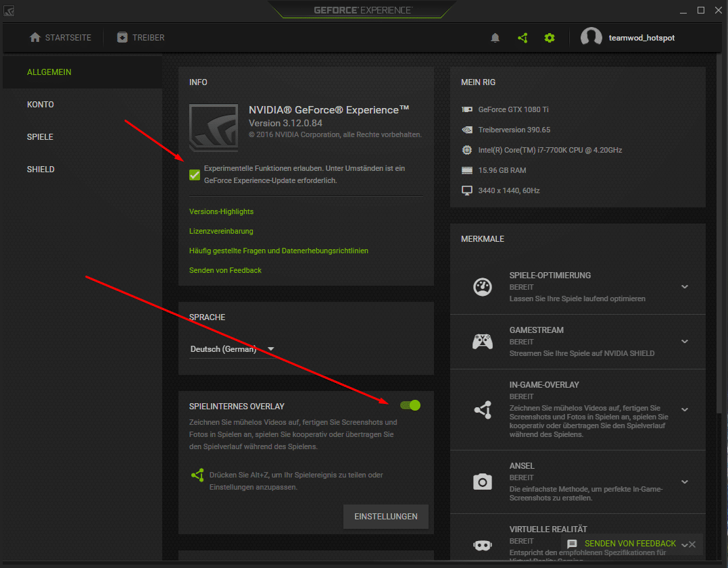Click the Version 3.12.0.84 text
Screen dimensions: 728x568
[x=285, y=123]
